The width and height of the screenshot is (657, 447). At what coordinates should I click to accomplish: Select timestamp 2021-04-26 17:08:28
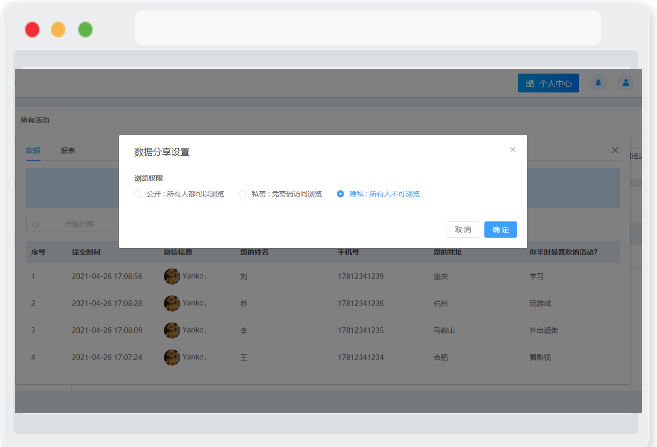pos(107,303)
